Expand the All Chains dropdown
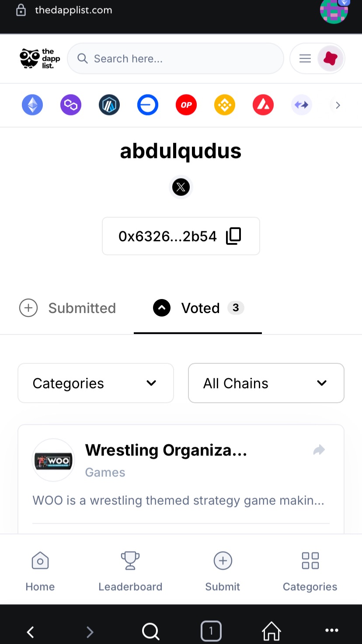This screenshot has height=644, width=362. pyautogui.click(x=266, y=383)
